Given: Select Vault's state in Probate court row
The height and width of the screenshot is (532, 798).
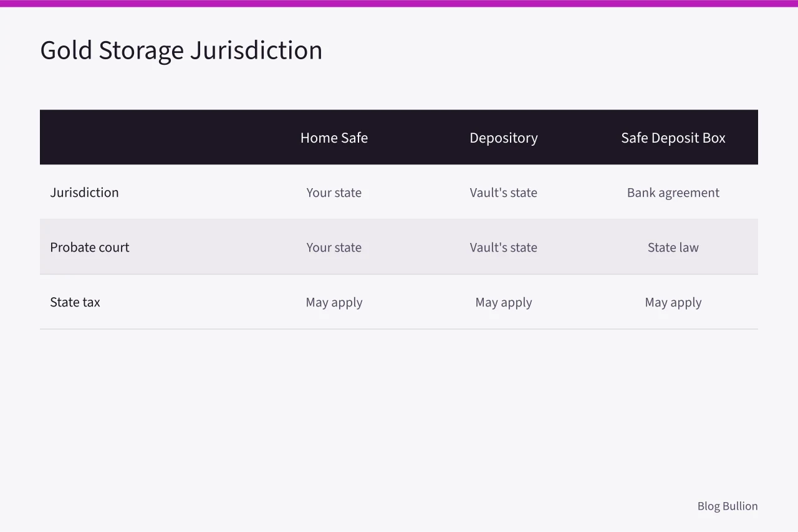Looking at the screenshot, I should [504, 247].
